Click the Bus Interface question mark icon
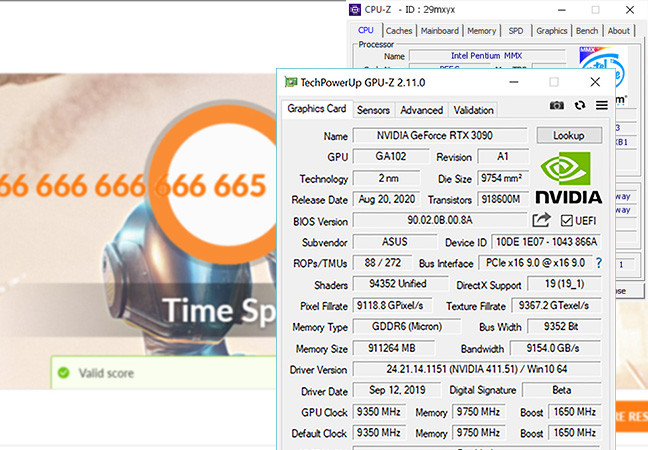This screenshot has height=450, width=648. (x=599, y=263)
